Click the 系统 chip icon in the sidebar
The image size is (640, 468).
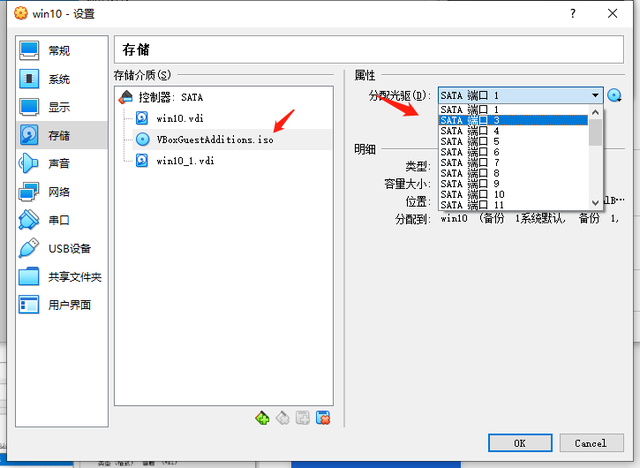coord(29,79)
